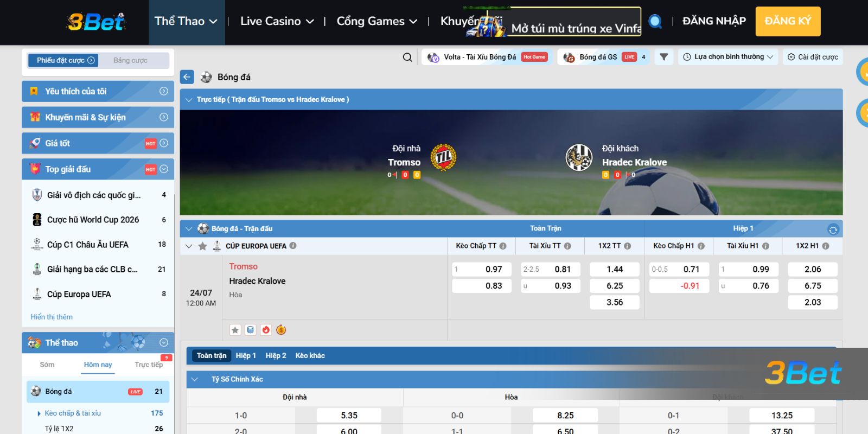Open the filter funnel icon
This screenshot has height=434, width=868.
[663, 57]
